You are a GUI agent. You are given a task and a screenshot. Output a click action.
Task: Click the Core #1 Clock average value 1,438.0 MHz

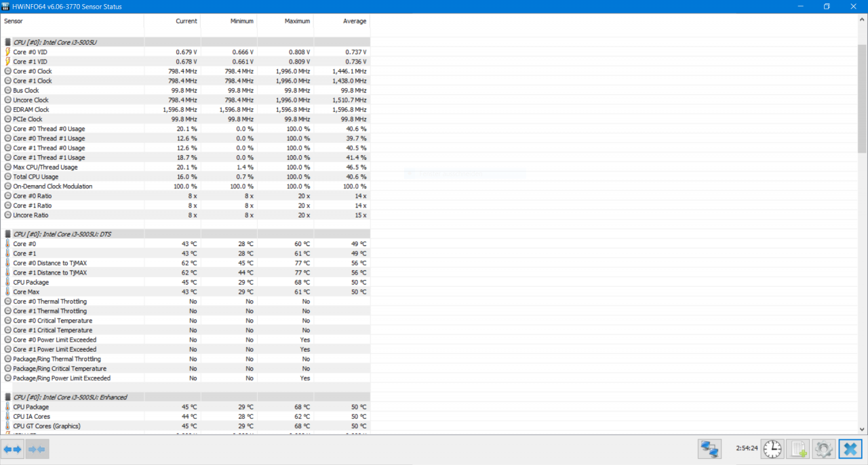point(350,81)
